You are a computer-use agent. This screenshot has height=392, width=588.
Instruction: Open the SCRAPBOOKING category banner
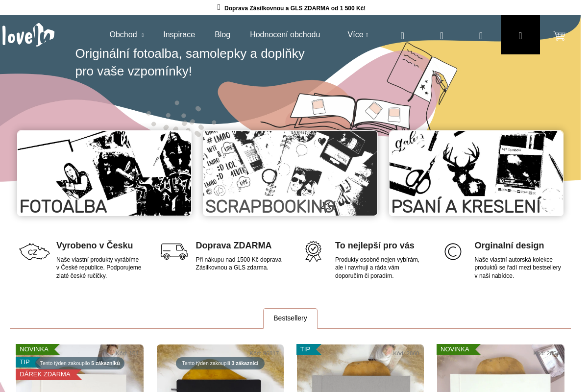[x=290, y=173]
